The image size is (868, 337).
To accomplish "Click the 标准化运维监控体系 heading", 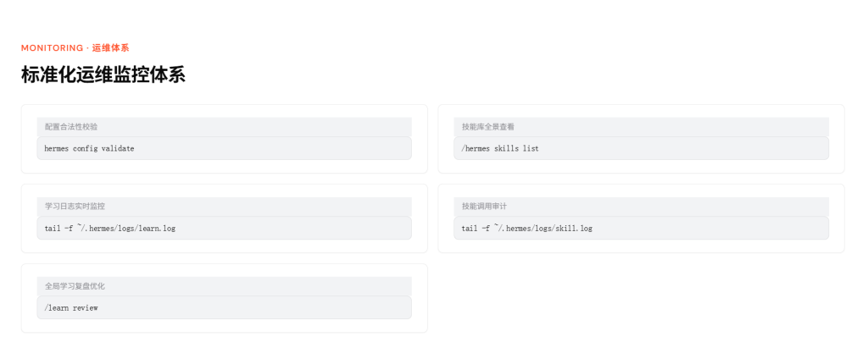I will coord(103,75).
